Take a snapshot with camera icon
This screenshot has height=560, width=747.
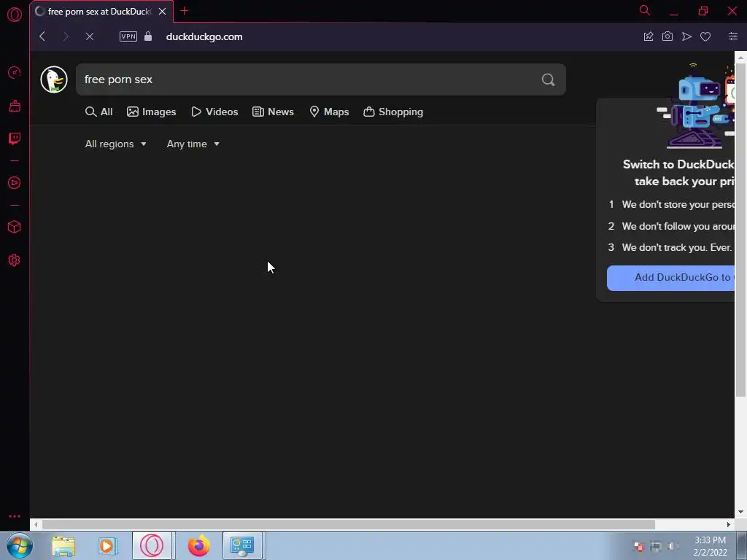coord(667,36)
